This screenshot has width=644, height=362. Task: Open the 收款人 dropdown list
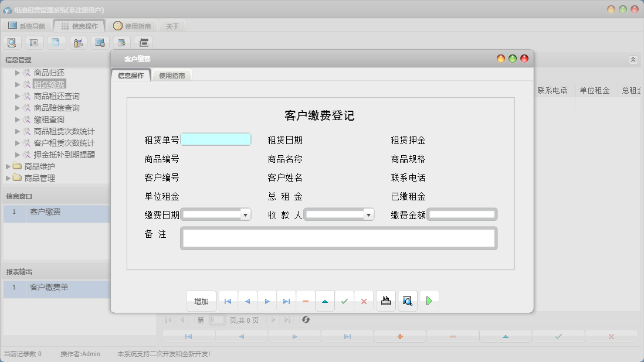(368, 215)
